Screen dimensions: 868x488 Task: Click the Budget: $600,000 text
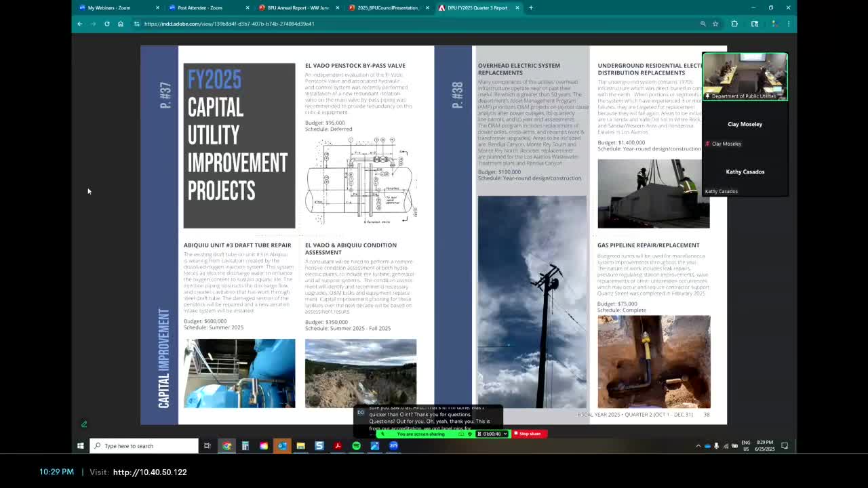point(205,321)
